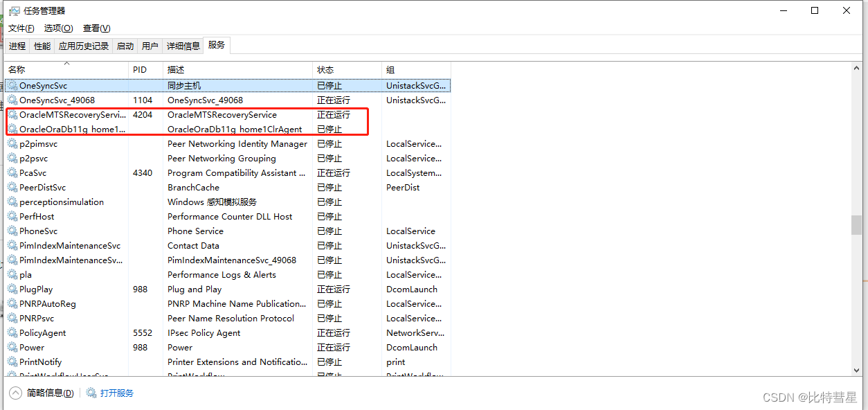Click the PhoneSvc service icon

[x=12, y=231]
